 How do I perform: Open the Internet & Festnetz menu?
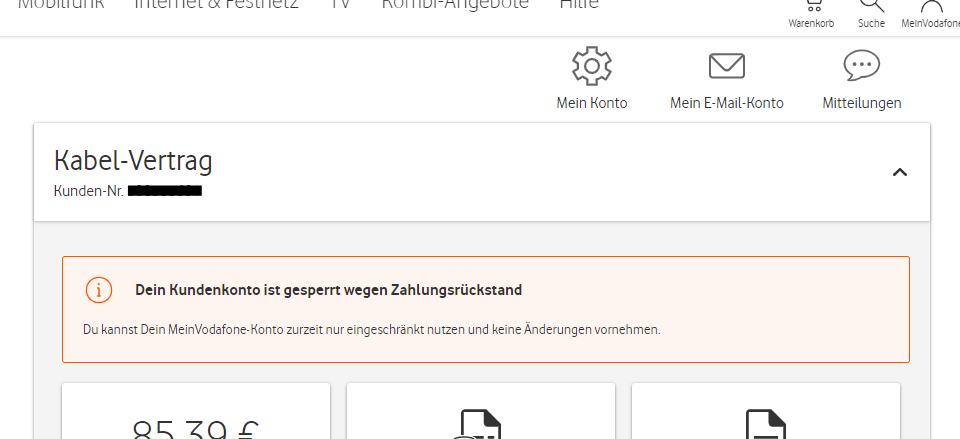click(216, 5)
